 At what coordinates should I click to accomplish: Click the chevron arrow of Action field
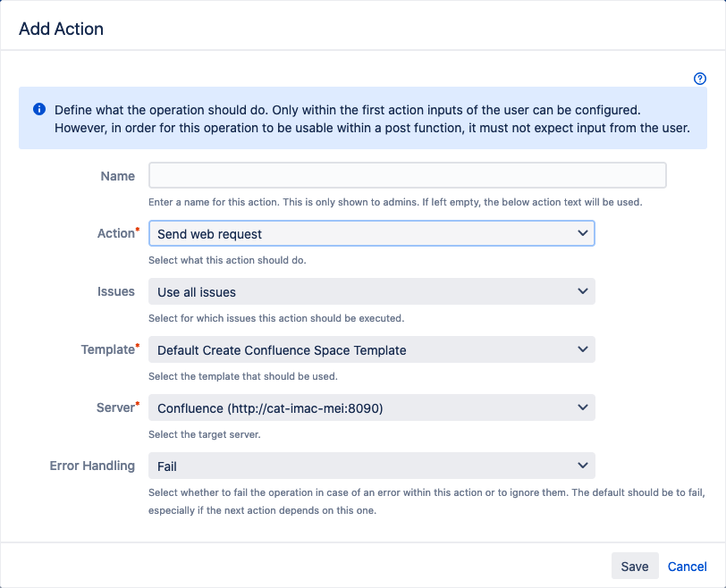pos(583,233)
